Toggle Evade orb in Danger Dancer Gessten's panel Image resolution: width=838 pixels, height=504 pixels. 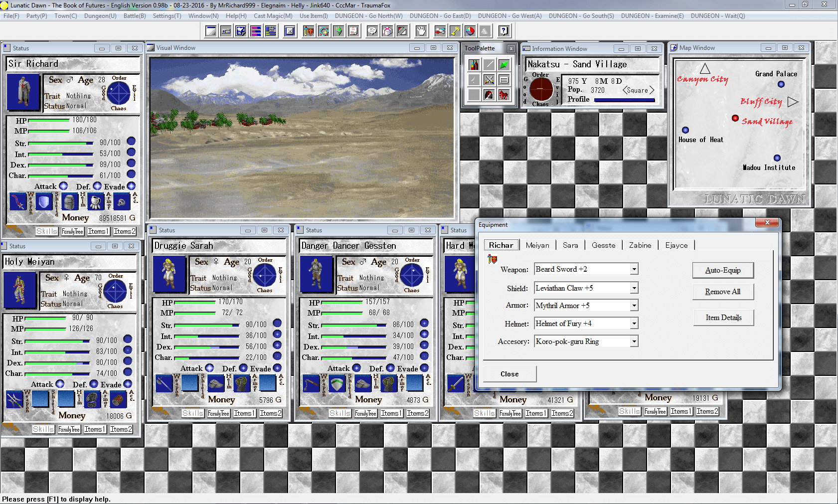pyautogui.click(x=424, y=368)
